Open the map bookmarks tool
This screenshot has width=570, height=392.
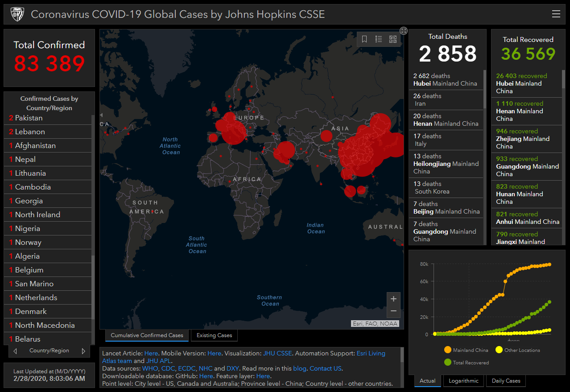[364, 39]
